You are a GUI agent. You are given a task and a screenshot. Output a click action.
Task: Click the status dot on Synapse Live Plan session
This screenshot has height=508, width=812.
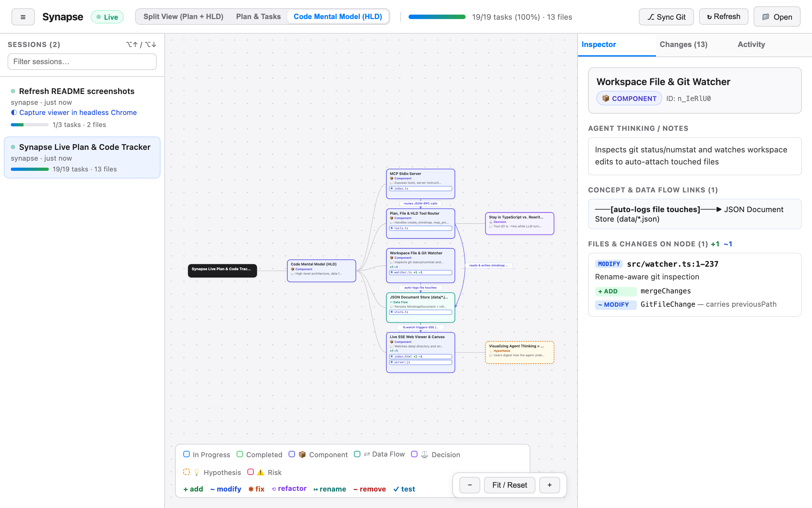[13, 147]
